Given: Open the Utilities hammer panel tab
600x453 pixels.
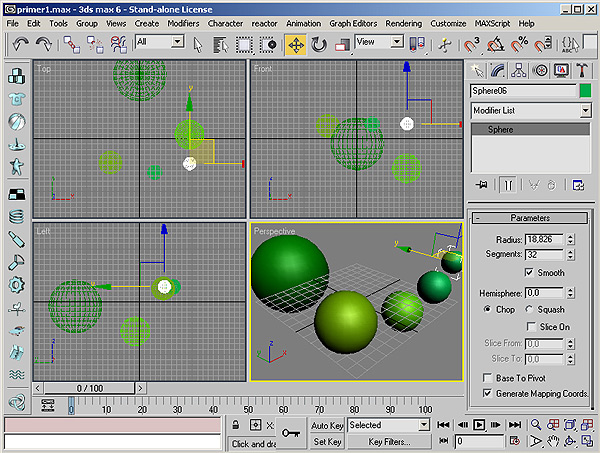Looking at the screenshot, I should point(582,70).
